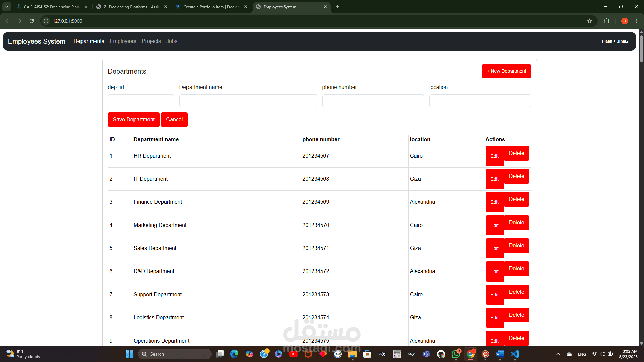Image resolution: width=644 pixels, height=362 pixels.
Task: Open Copilot from the taskbar
Action: [249, 354]
